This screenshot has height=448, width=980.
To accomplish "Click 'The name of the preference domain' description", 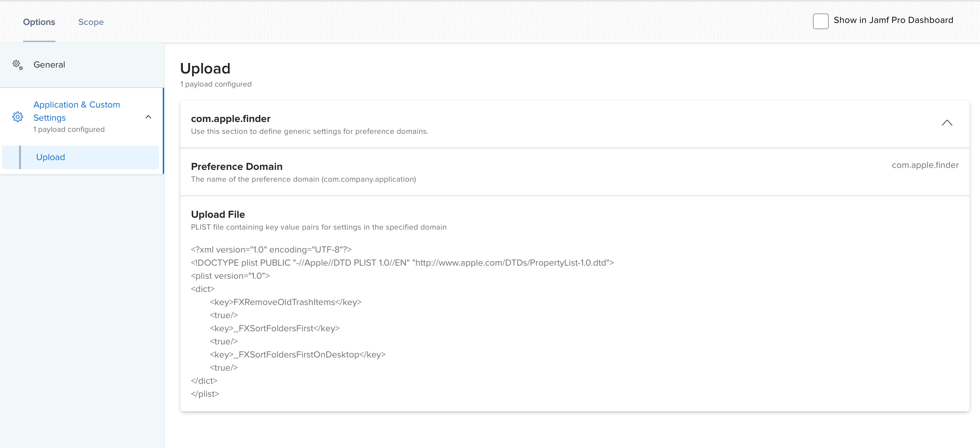I will (x=303, y=179).
